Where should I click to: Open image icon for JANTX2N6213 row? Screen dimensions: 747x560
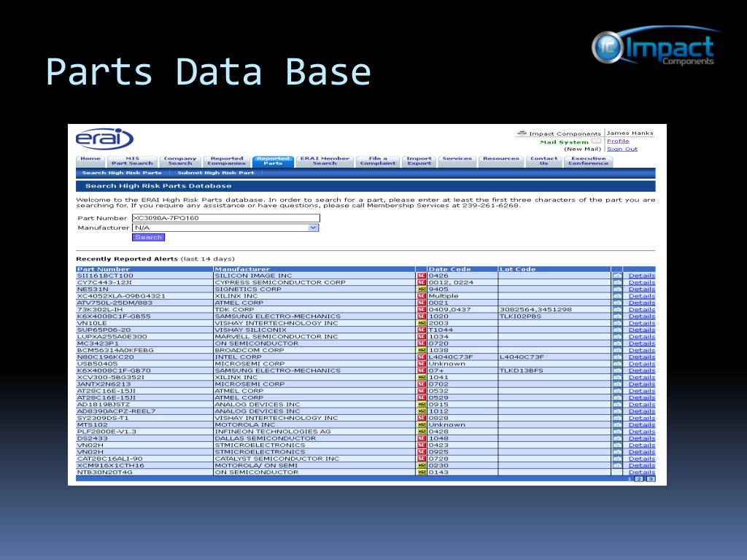coord(617,384)
